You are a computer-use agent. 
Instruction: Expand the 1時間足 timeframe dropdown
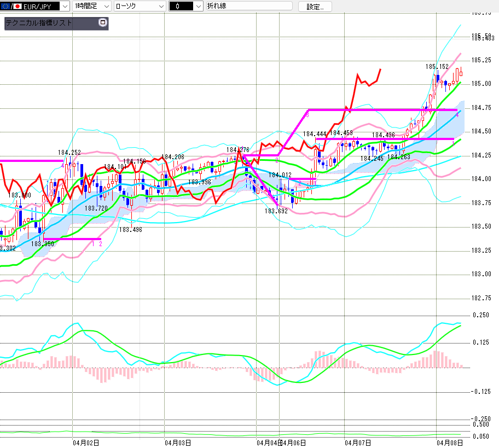(x=106, y=7)
